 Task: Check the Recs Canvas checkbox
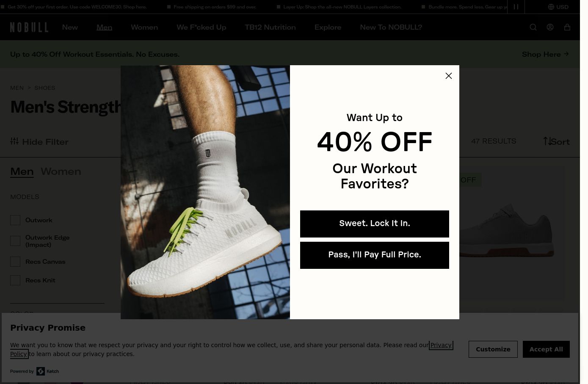15,262
